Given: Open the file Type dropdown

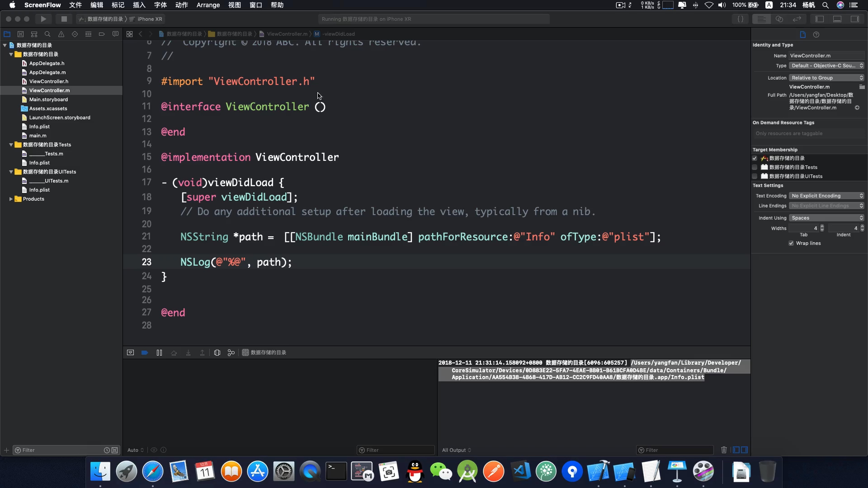Looking at the screenshot, I should pyautogui.click(x=827, y=66).
